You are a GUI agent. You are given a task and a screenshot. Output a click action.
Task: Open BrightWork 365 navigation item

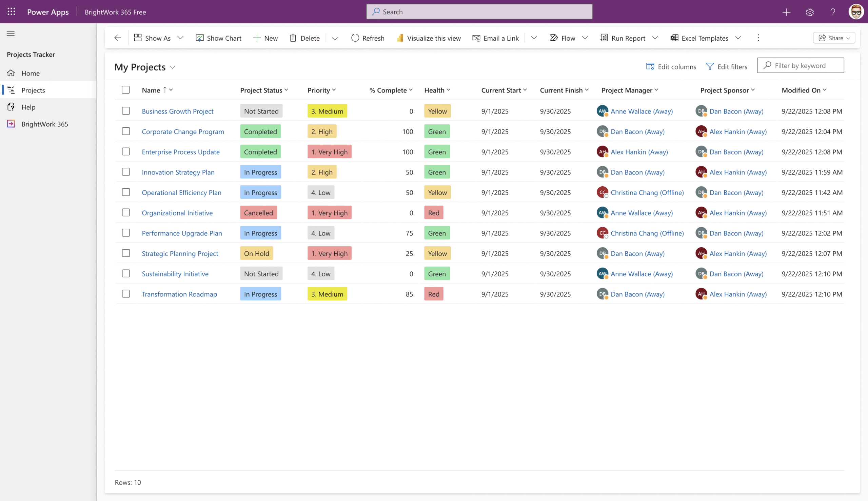pyautogui.click(x=44, y=124)
